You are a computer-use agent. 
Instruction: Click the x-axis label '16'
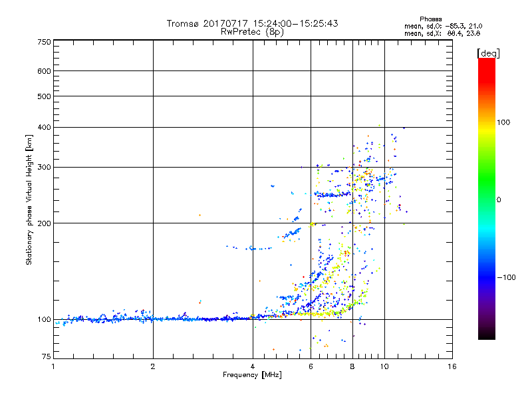click(x=452, y=366)
